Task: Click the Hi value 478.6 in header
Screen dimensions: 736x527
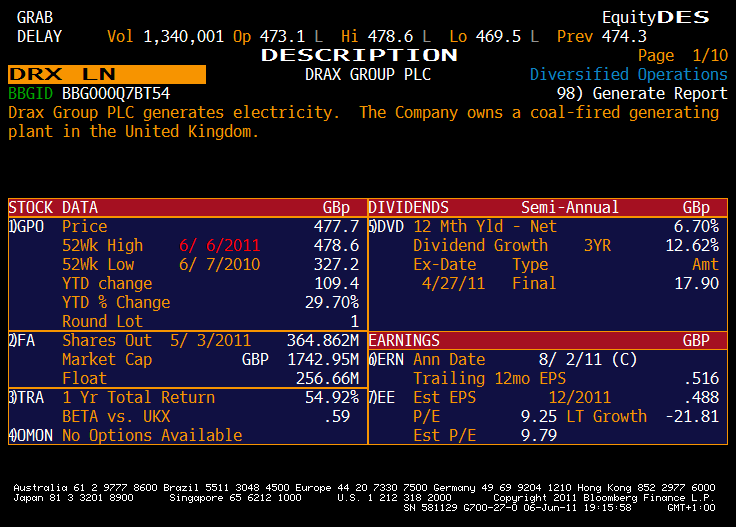Action: click(x=390, y=37)
